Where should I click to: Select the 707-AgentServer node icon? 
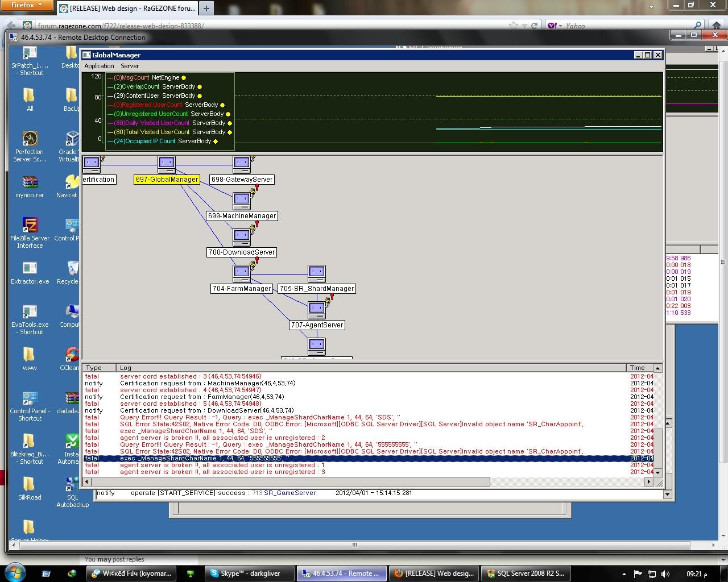click(317, 310)
